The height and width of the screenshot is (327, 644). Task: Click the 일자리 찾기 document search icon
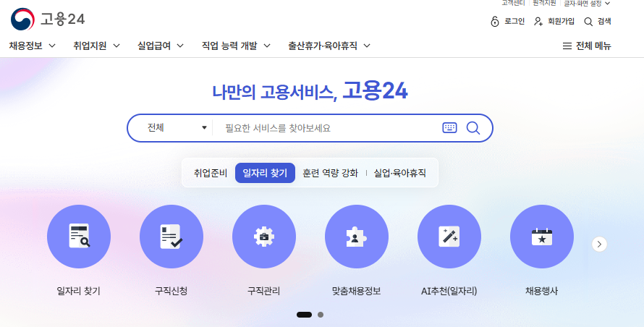(x=78, y=237)
